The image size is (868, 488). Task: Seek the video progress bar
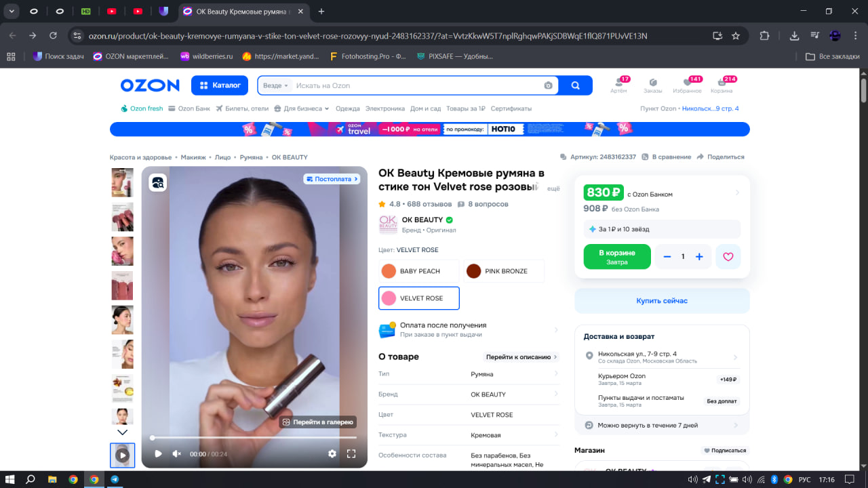[254, 438]
